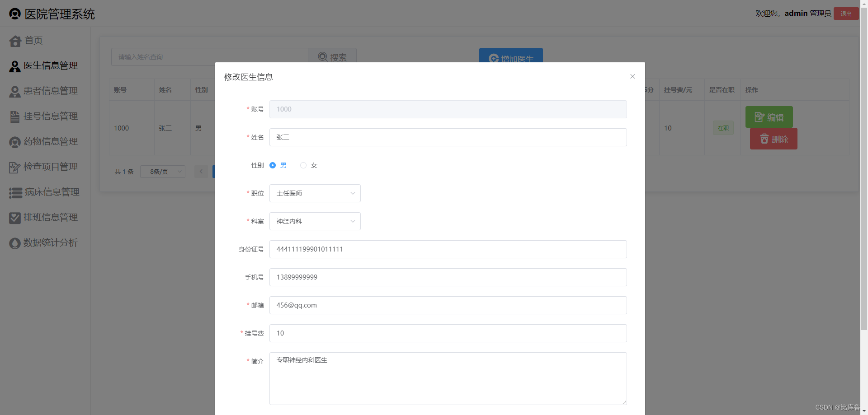868x415 pixels.
Task: Click the 简介 textarea with 专职神经内科医生
Action: tap(448, 378)
